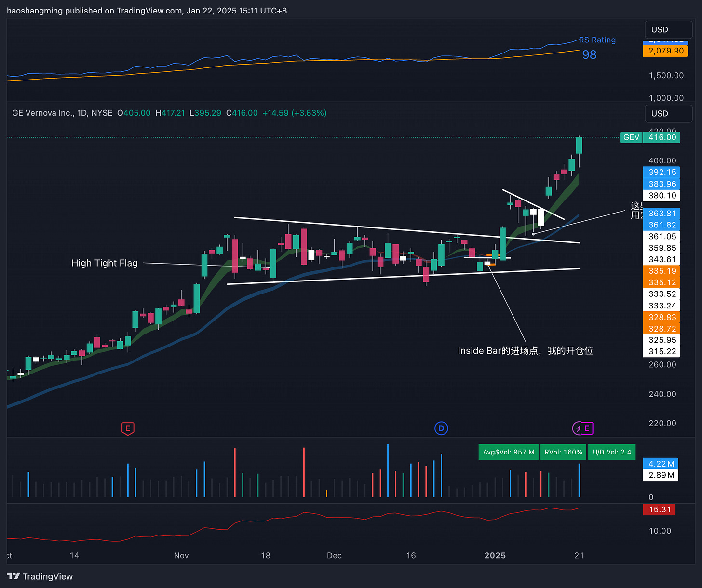702x588 pixels.
Task: Click the Dec date on time axis
Action: 334,556
